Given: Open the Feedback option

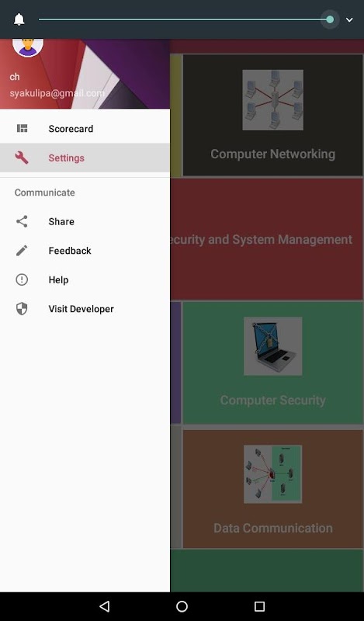Looking at the screenshot, I should tap(85, 250).
